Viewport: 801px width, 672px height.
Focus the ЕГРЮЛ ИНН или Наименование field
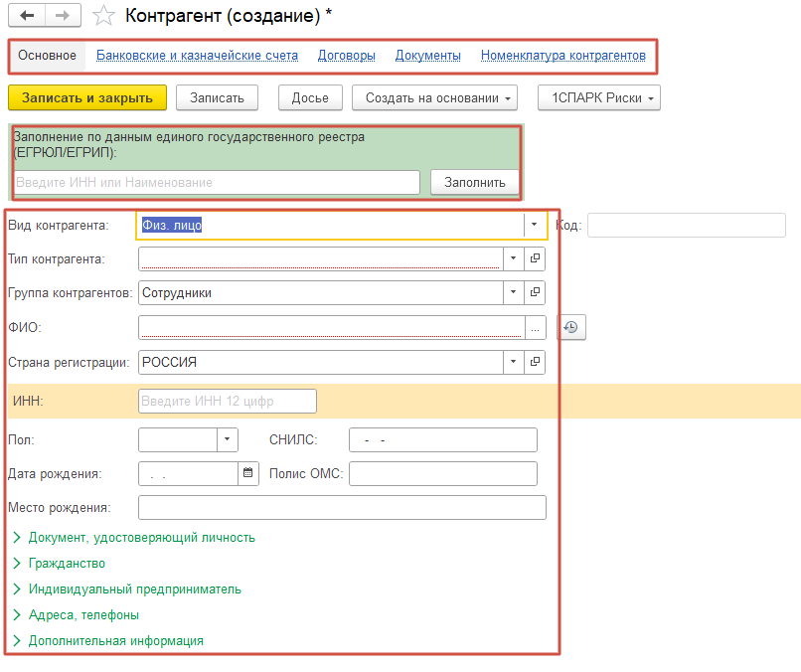click(x=217, y=183)
